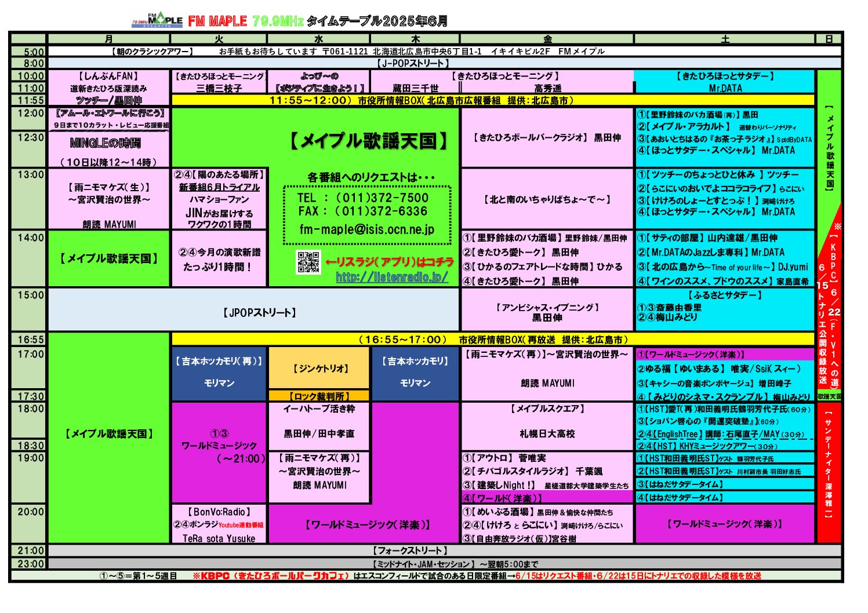This screenshot has width=868, height=613.
Task: Click the 11:55~12:00 市役所情報BOX row
Action: coord(493,100)
